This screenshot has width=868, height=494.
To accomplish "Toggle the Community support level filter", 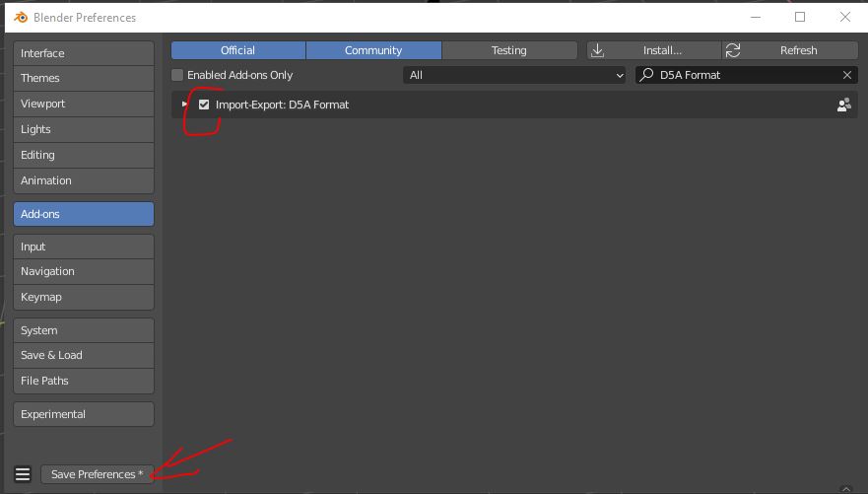I will tap(373, 50).
